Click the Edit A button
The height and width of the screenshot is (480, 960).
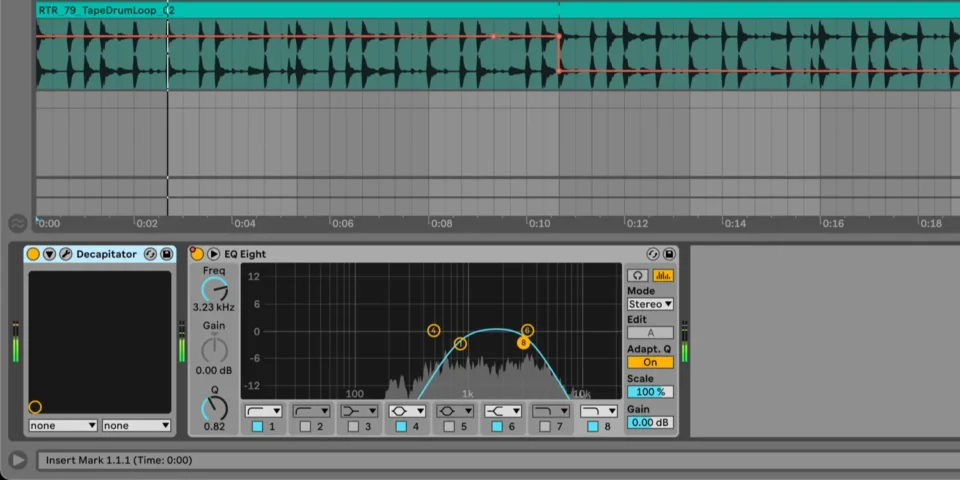(x=650, y=333)
